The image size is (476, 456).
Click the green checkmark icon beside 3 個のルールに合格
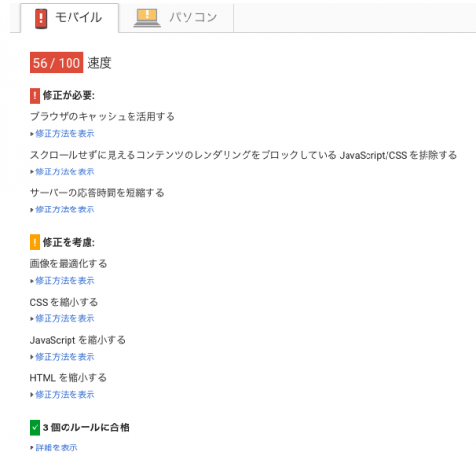[x=35, y=427]
